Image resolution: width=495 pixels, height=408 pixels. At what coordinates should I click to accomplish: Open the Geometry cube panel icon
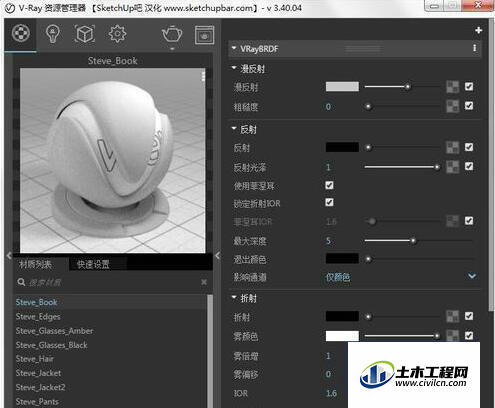pyautogui.click(x=85, y=34)
